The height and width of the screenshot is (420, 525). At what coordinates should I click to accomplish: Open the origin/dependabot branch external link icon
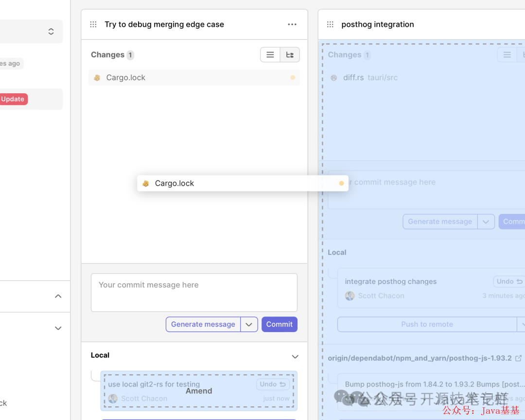point(518,358)
